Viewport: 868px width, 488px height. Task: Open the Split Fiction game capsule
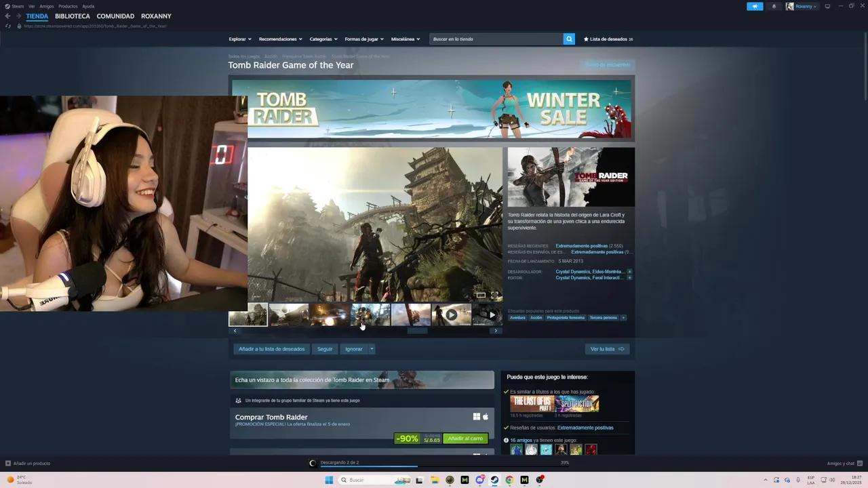pos(577,404)
